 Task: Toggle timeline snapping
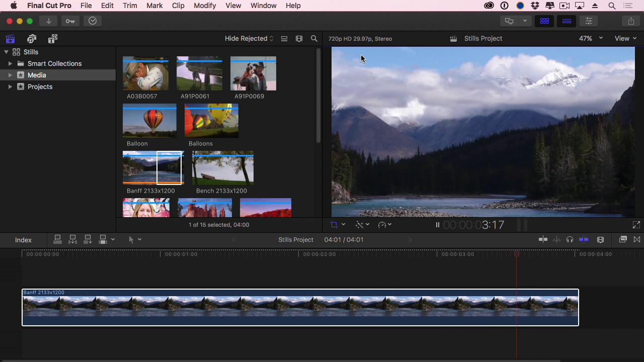click(584, 240)
